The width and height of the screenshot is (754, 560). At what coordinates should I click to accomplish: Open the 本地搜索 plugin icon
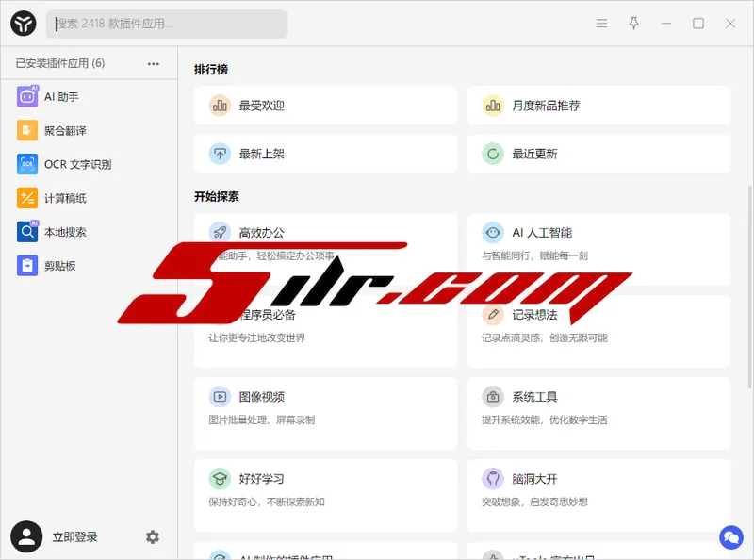click(27, 232)
